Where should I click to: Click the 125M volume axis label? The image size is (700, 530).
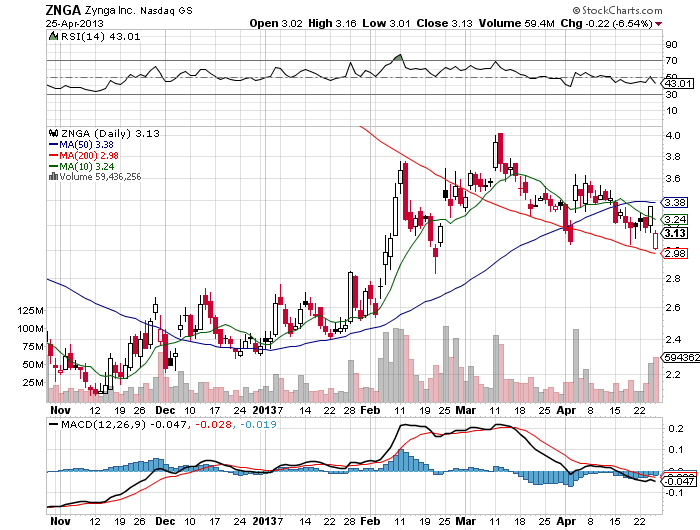click(x=30, y=310)
